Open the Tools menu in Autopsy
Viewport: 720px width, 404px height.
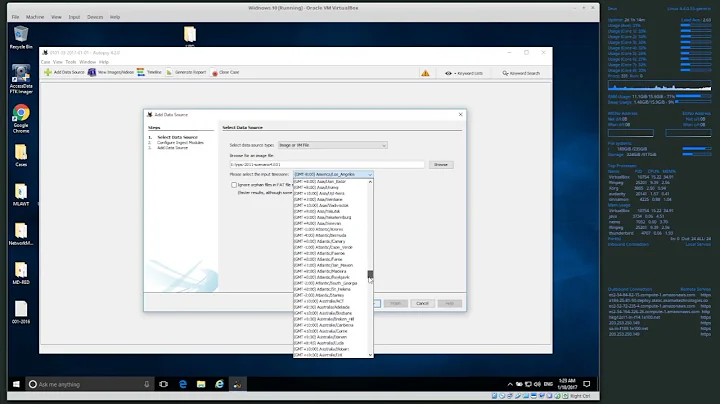click(x=71, y=62)
